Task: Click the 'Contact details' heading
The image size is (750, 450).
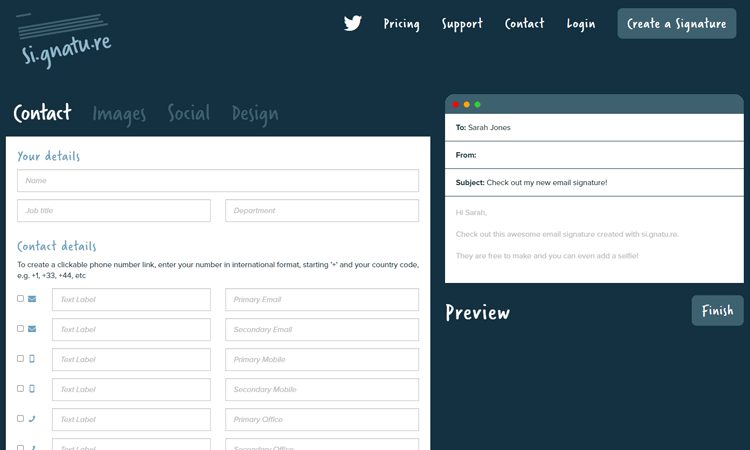Action: tap(56, 246)
